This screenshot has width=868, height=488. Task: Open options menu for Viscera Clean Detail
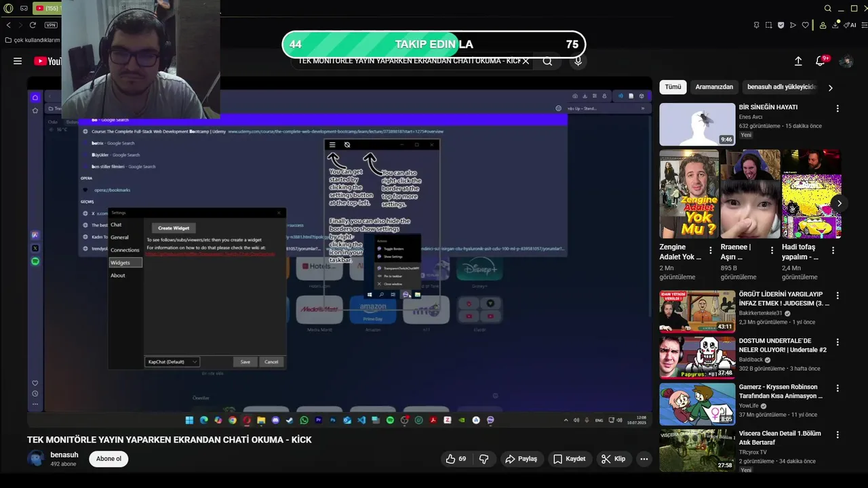click(x=837, y=434)
